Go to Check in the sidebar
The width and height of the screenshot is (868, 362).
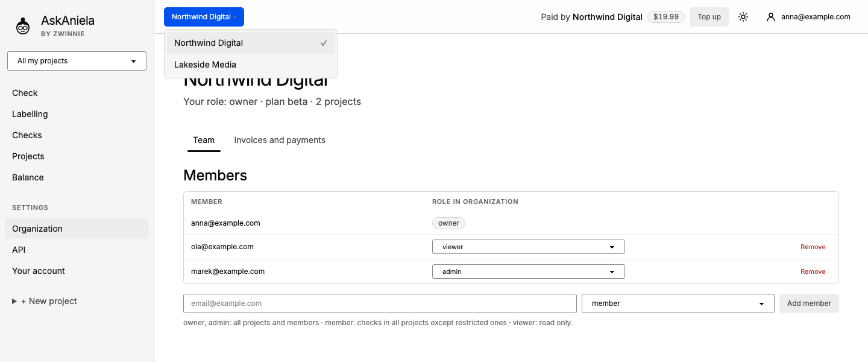tap(77, 93)
